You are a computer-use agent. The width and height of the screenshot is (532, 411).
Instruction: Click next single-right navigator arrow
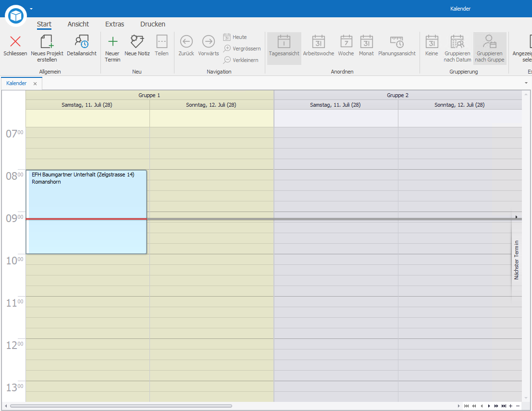click(x=489, y=406)
